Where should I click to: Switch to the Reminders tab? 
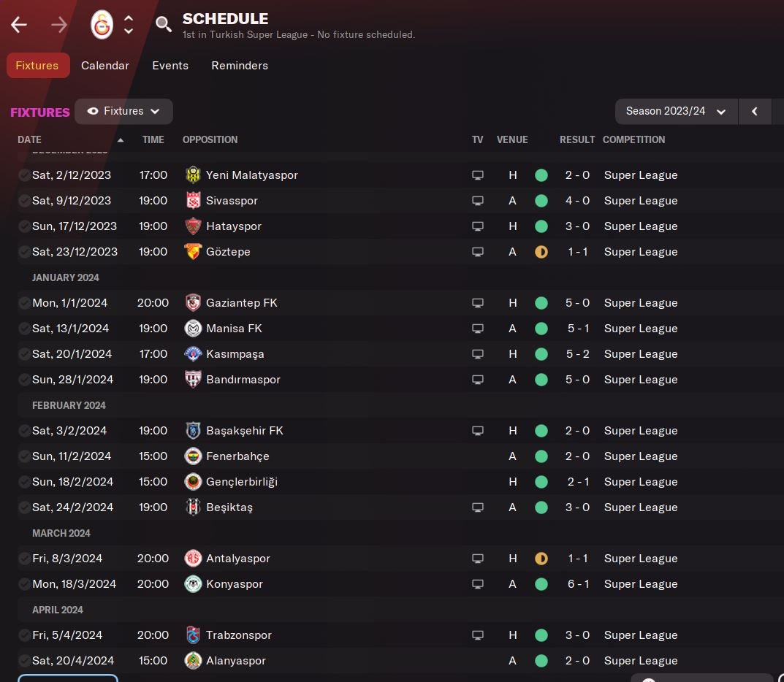click(x=240, y=66)
